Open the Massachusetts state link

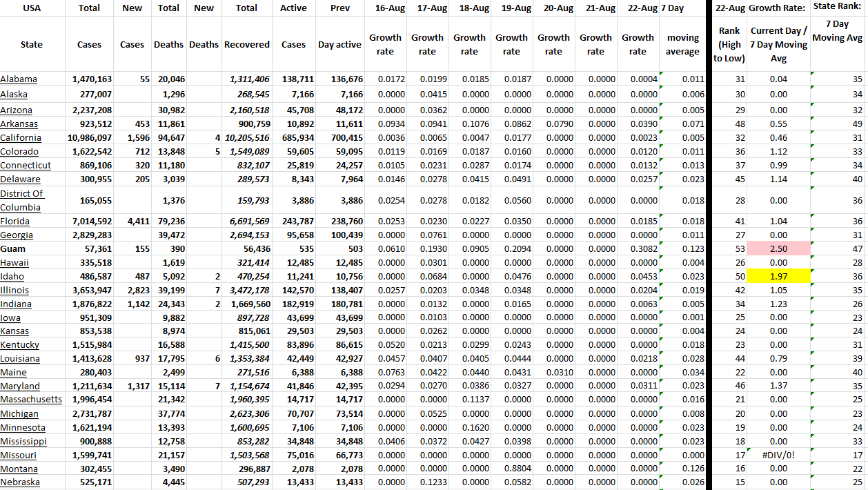click(x=31, y=400)
